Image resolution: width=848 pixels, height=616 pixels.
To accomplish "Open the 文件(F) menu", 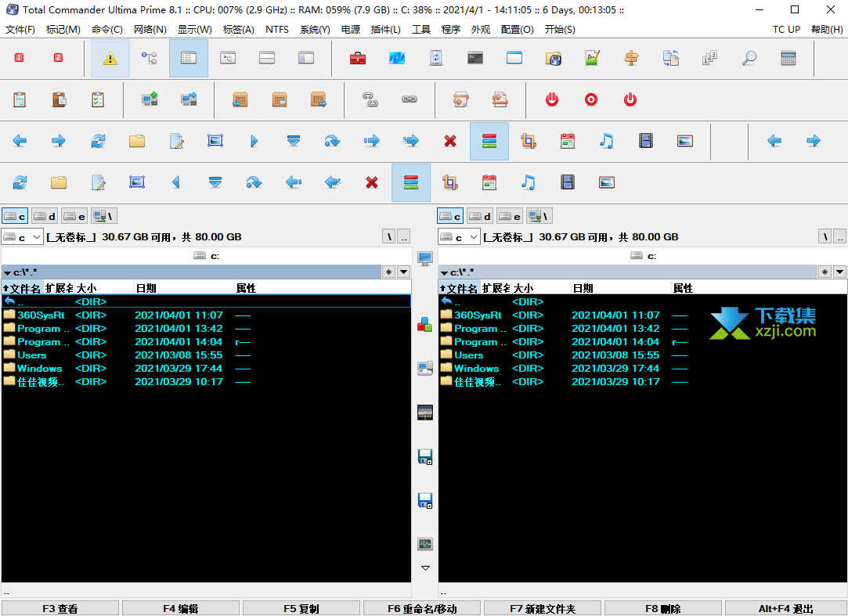I will [20, 29].
